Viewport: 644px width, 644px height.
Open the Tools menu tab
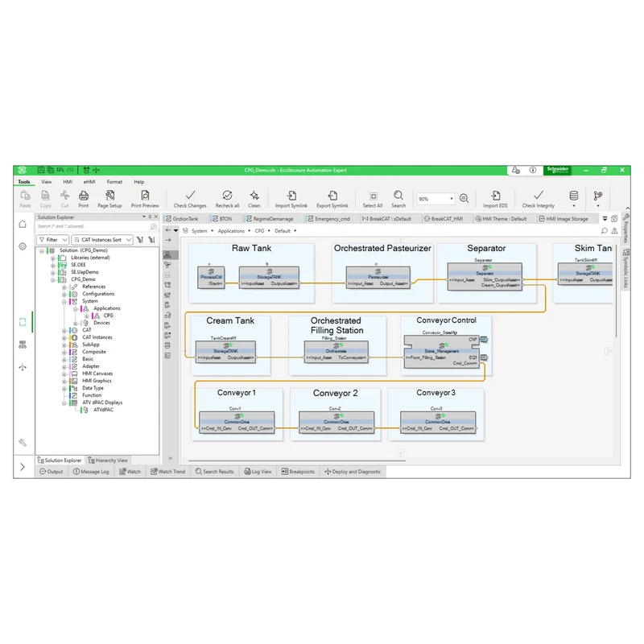(24, 182)
